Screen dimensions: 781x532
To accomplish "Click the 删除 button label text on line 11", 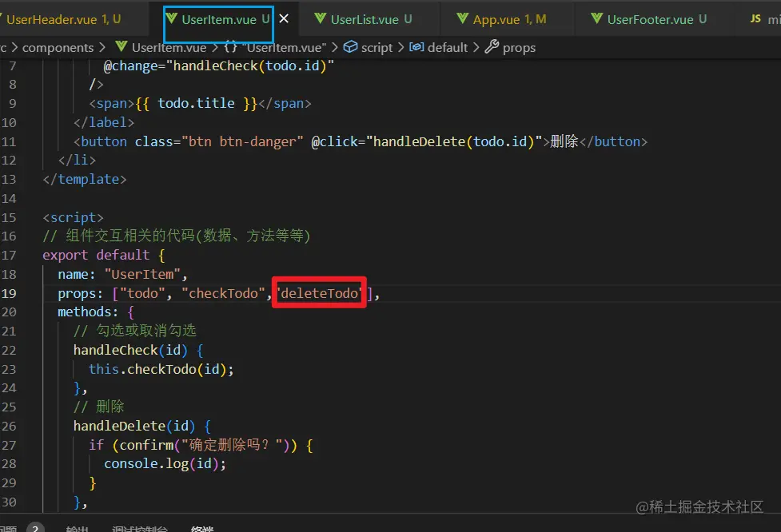I will (564, 141).
